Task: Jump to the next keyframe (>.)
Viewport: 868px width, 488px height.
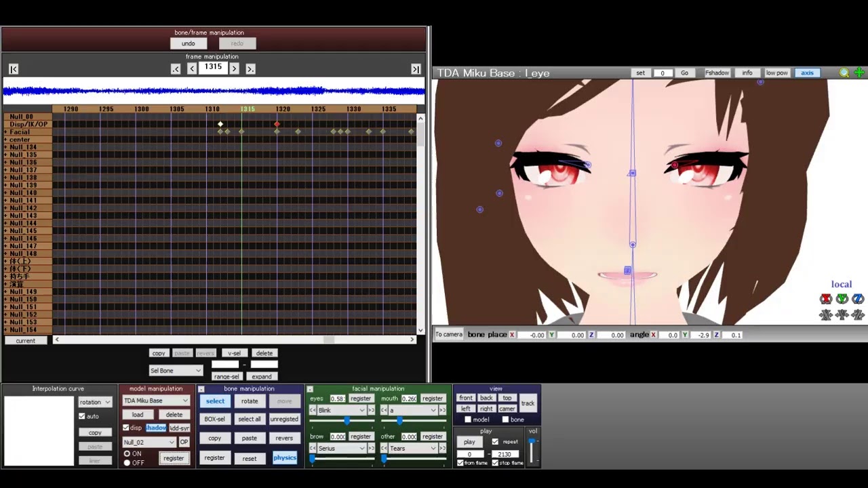Action: pos(250,69)
